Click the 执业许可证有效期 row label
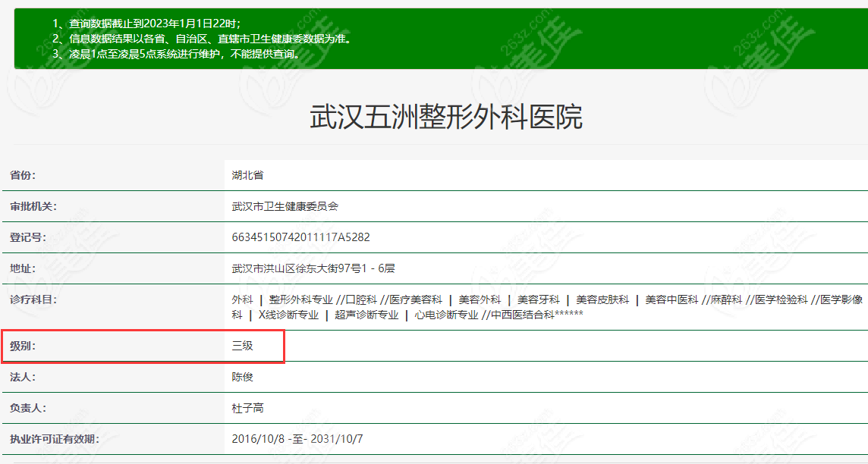Viewport: 868px width, 464px height. [x=54, y=439]
